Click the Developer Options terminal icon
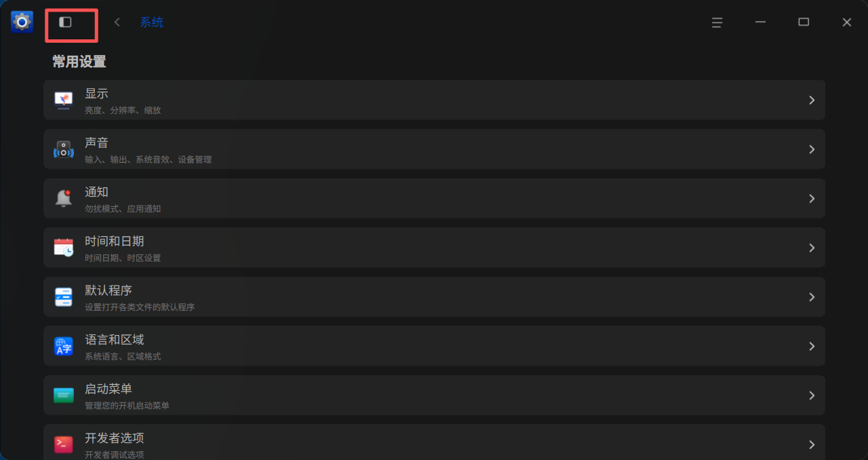The height and width of the screenshot is (460, 868). point(64,444)
